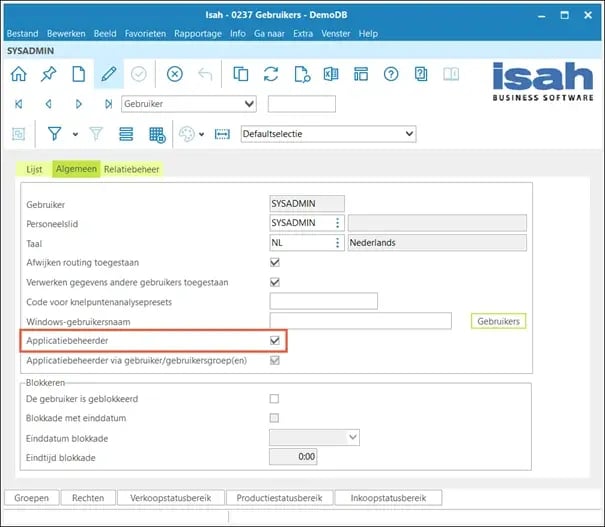Activate the pencil edit icon
This screenshot has width=605, height=527.
pyautogui.click(x=109, y=74)
